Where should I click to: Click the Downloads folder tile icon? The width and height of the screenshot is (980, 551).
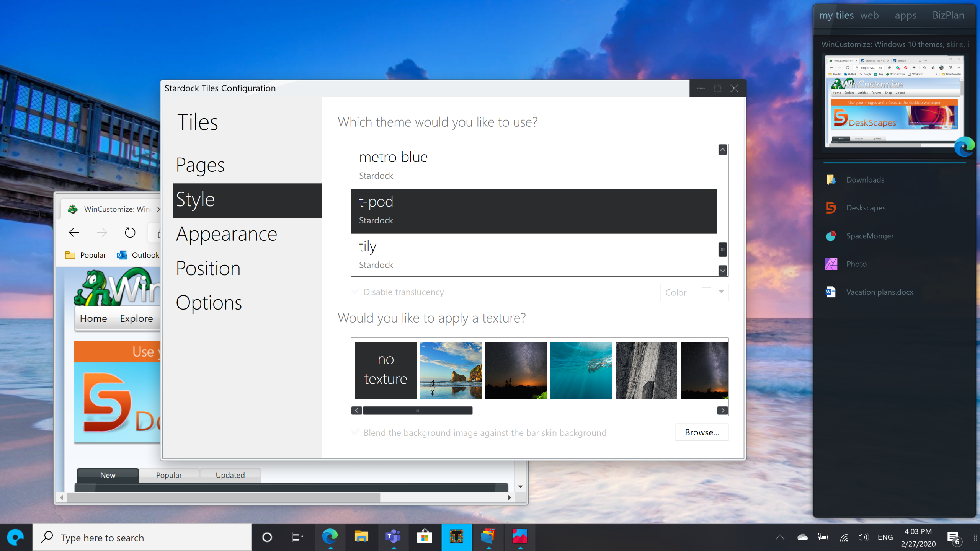(831, 180)
